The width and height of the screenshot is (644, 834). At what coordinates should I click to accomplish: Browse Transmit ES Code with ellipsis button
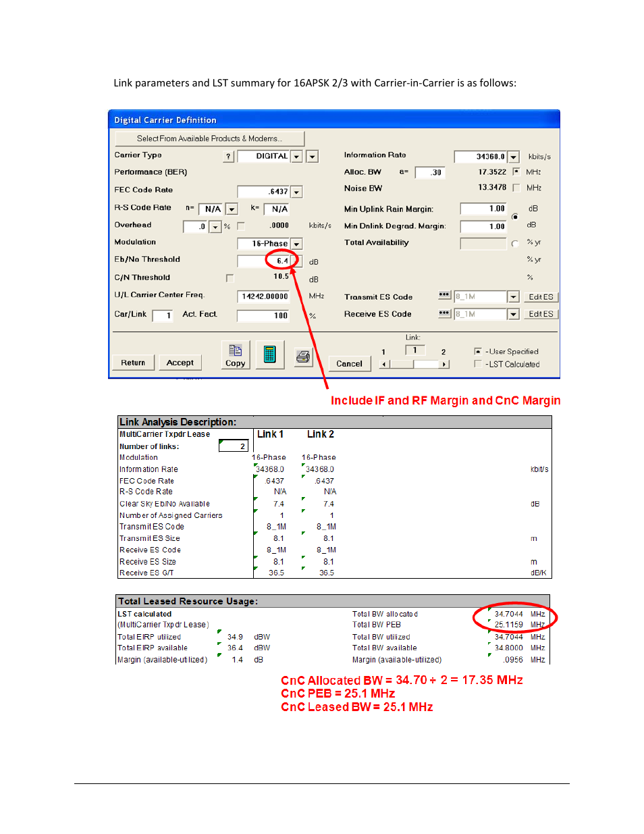pyautogui.click(x=444, y=295)
